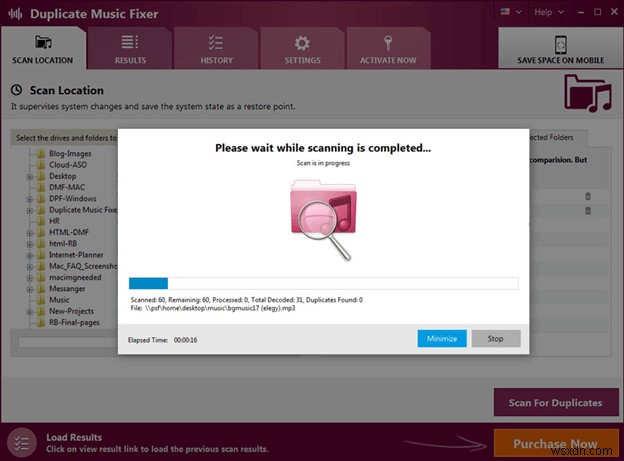Click the Load Results label
Viewport: 624px width, 461px height.
74,437
